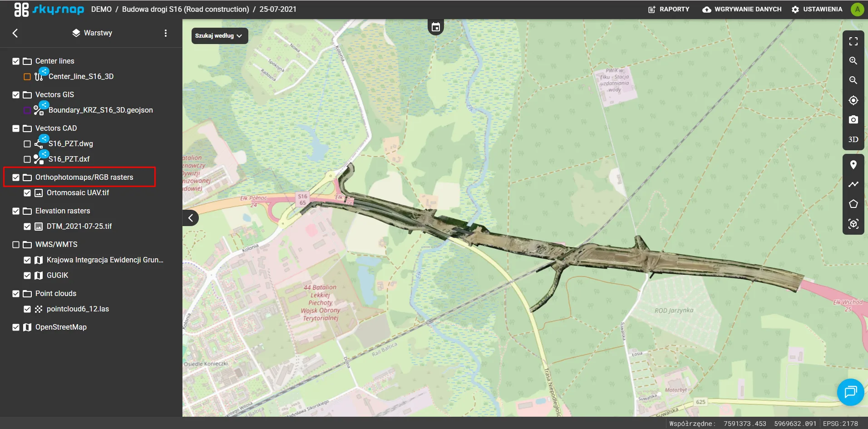Toggle the OpenStreetMap layer checkbox
The width and height of the screenshot is (868, 429).
pyautogui.click(x=16, y=327)
